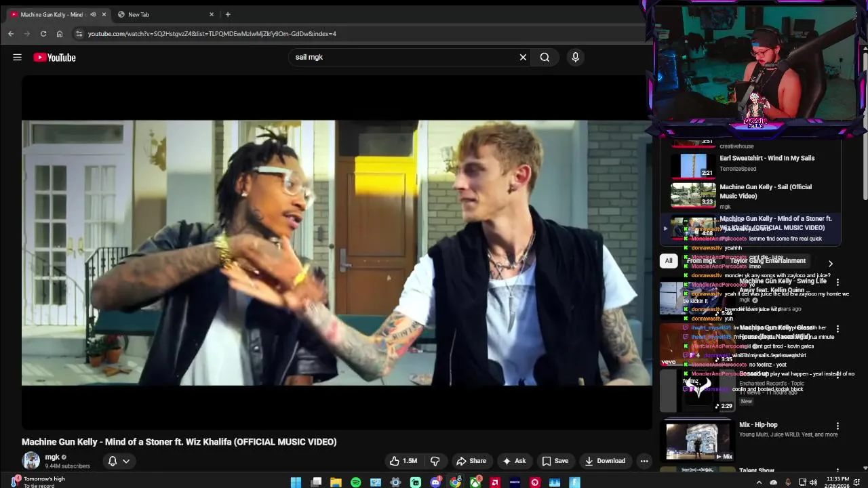Open AMD software taskbar icon

(x=495, y=483)
